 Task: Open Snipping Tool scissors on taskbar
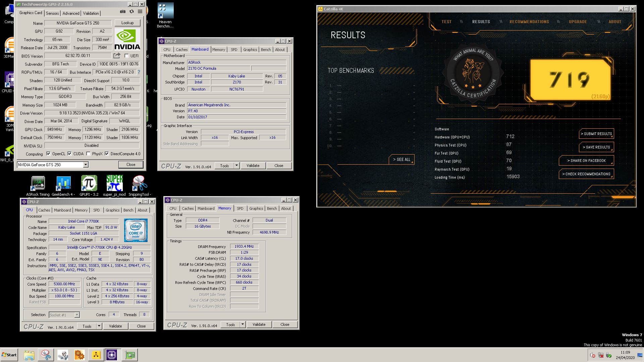click(x=46, y=355)
